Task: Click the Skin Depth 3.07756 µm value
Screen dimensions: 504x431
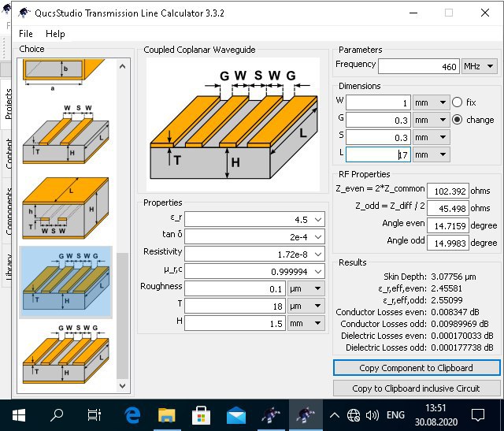Action: 454,277
